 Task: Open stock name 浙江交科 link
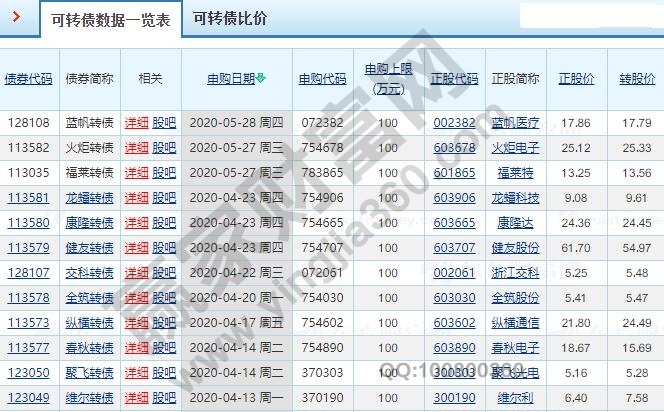click(515, 273)
